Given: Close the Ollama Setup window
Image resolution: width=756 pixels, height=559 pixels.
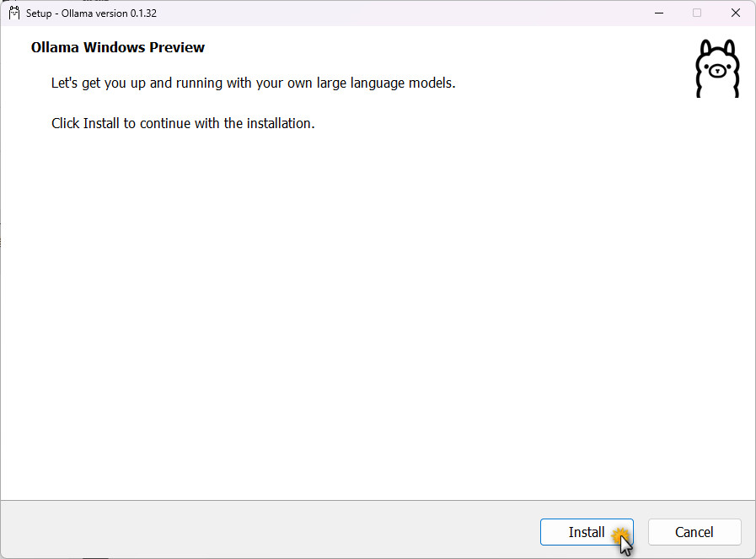Looking at the screenshot, I should (735, 13).
